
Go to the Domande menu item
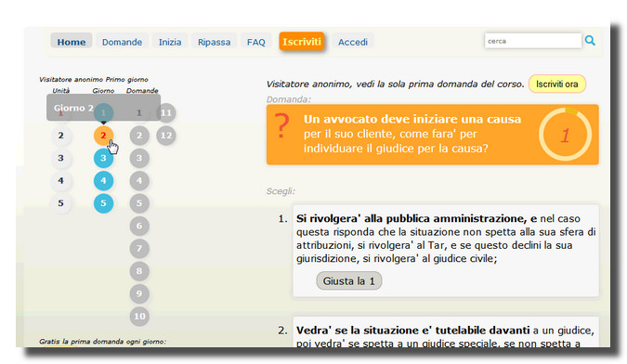point(122,42)
